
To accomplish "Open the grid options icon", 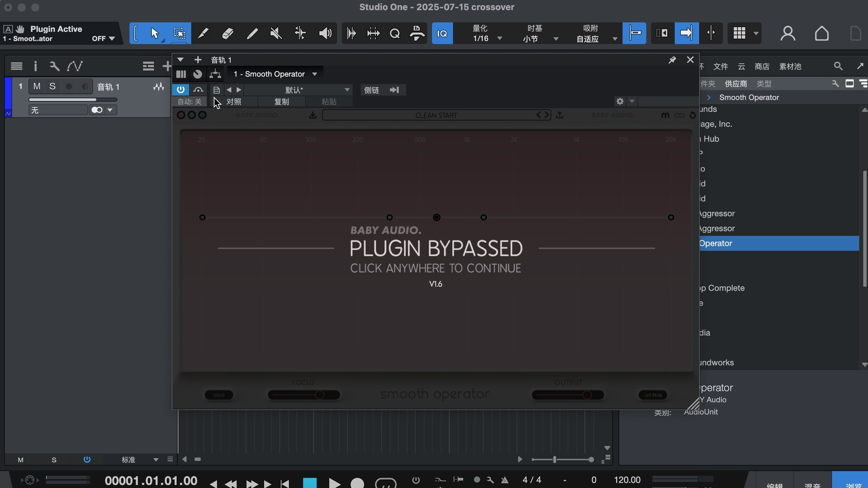I will 740,33.
